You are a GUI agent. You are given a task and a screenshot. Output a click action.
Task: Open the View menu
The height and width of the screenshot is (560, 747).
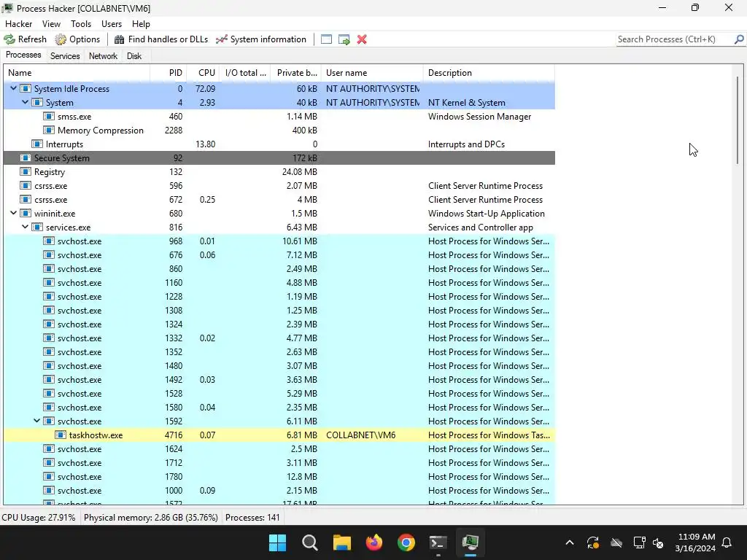coord(51,24)
